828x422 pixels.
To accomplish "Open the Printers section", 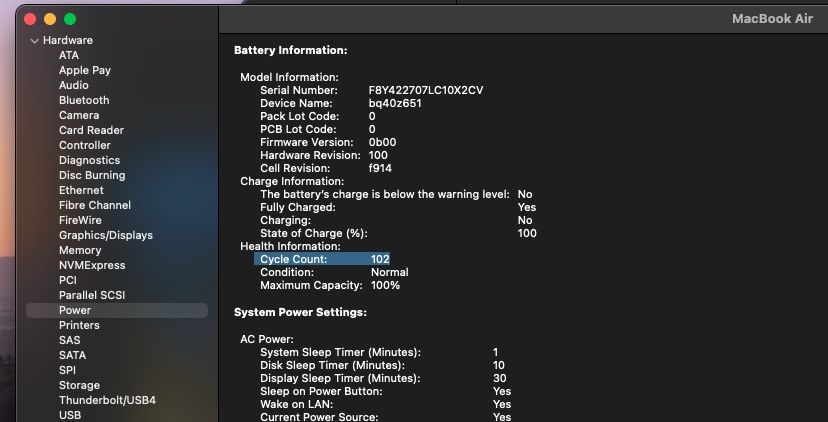I will [x=79, y=325].
